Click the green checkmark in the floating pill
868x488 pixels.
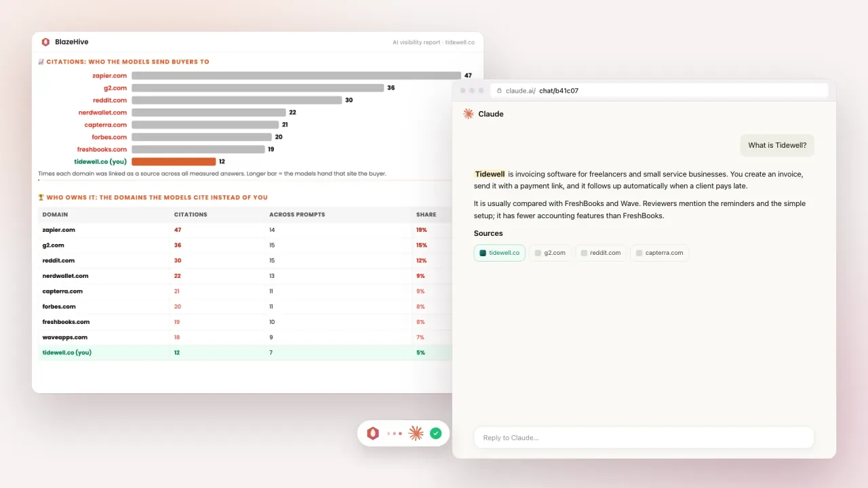pos(435,434)
